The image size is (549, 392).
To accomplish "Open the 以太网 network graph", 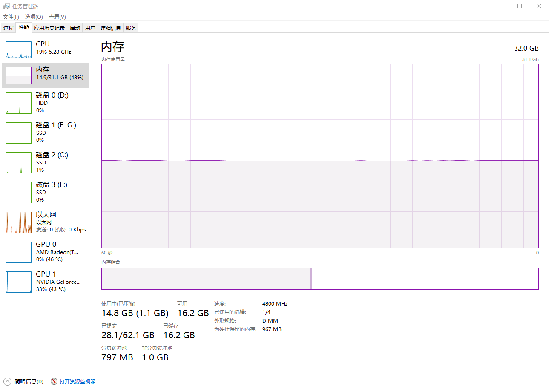I will 19,222.
